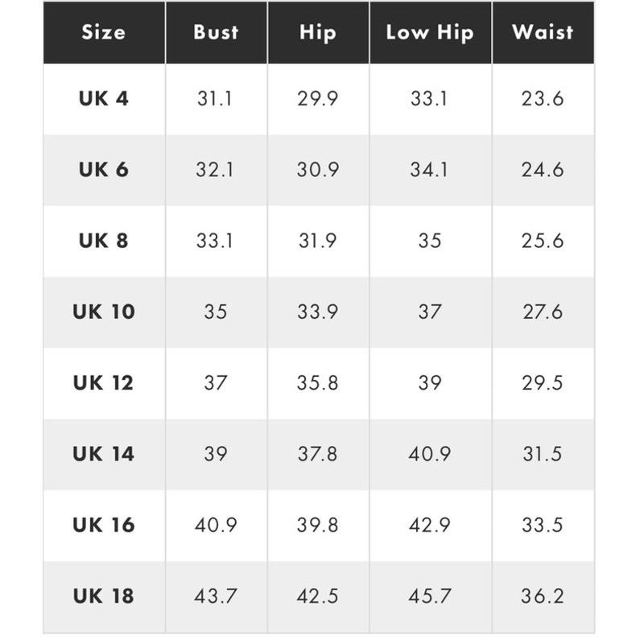The width and height of the screenshot is (644, 644).
Task: Click the Waist column header
Action: (543, 32)
